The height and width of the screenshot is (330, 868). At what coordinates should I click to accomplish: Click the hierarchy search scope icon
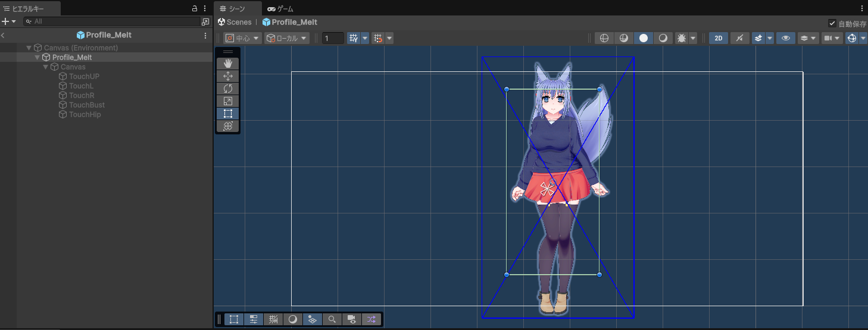[x=205, y=21]
